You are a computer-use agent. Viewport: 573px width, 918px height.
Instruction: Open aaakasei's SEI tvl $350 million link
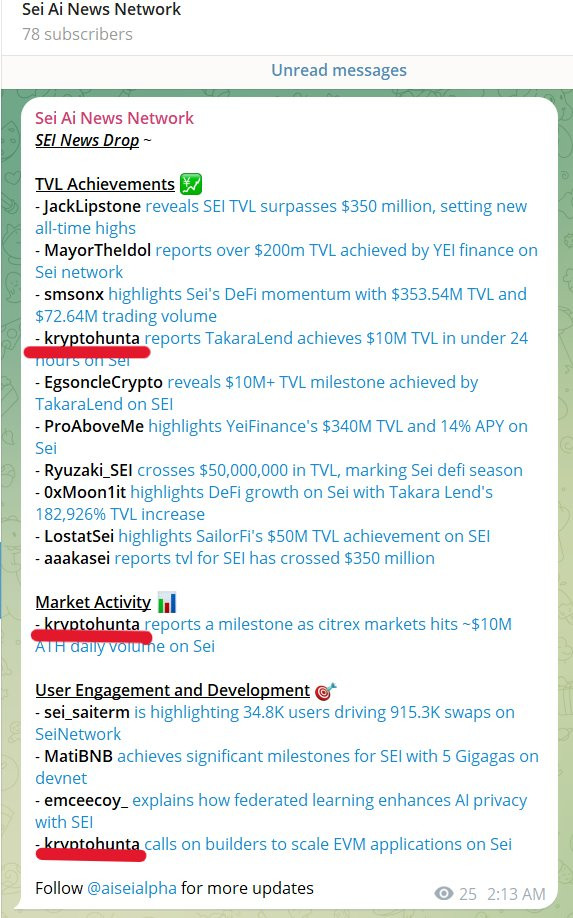pyautogui.click(x=275, y=559)
